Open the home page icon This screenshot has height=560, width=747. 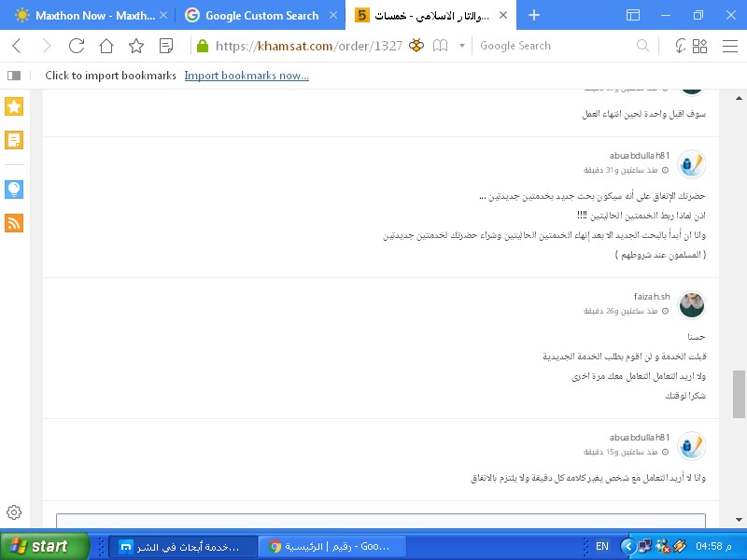click(106, 46)
